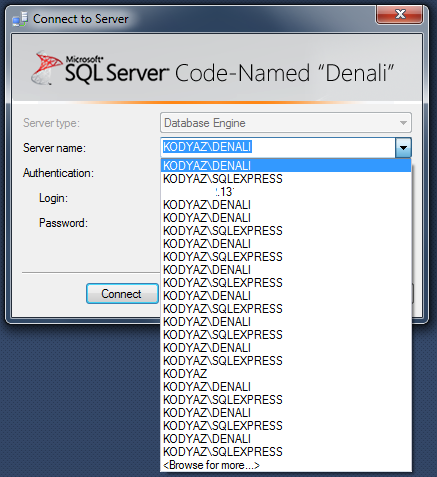Select <Browse for more...> in the list

(286, 465)
